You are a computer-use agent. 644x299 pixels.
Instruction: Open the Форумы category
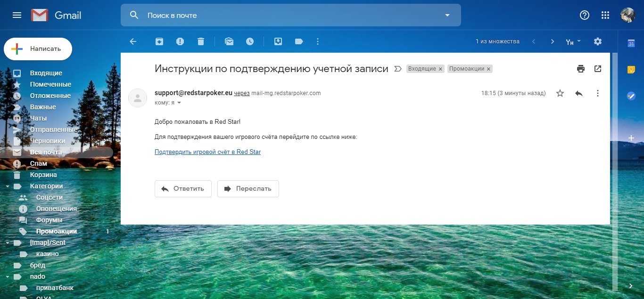tap(49, 220)
